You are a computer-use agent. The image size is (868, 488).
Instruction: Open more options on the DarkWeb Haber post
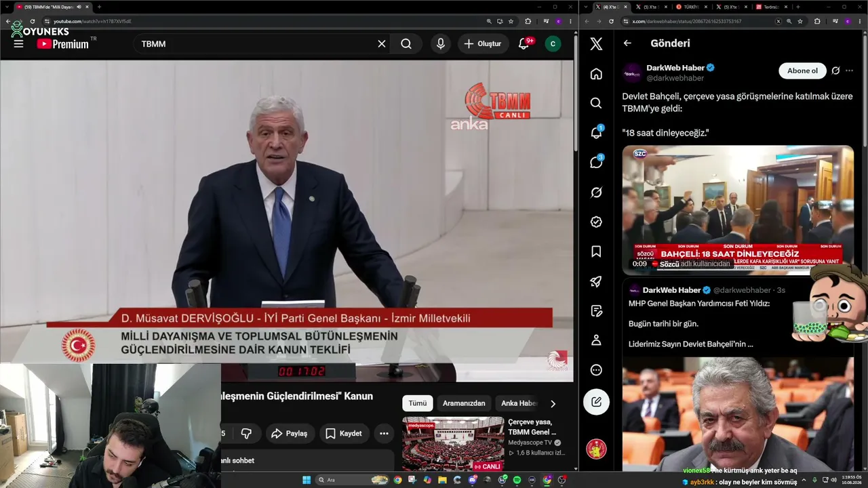coord(849,70)
